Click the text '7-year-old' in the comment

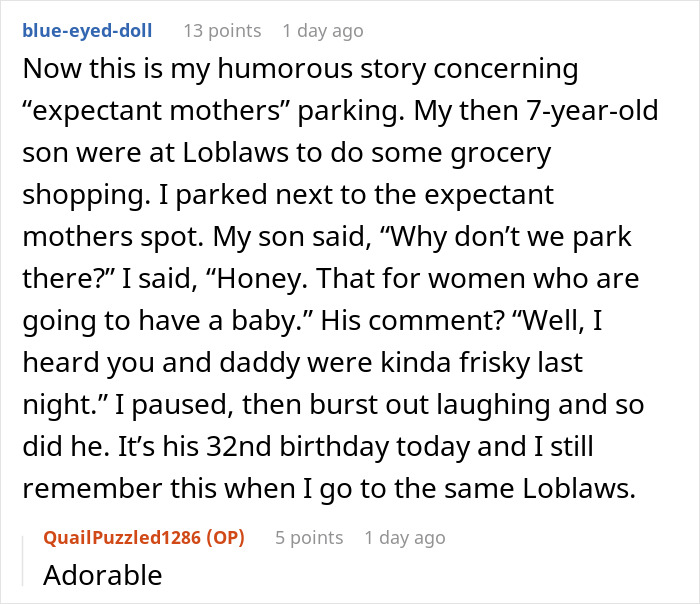[592, 111]
